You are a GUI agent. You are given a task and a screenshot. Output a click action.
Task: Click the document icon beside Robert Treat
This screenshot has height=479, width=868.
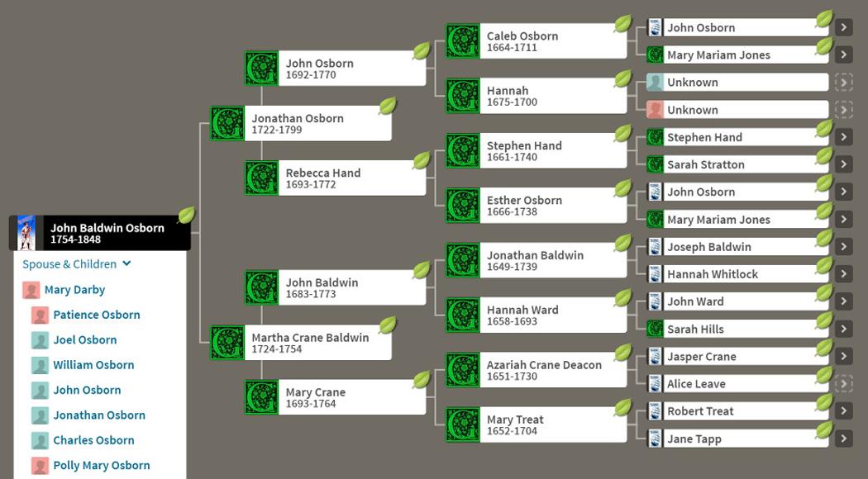[655, 411]
